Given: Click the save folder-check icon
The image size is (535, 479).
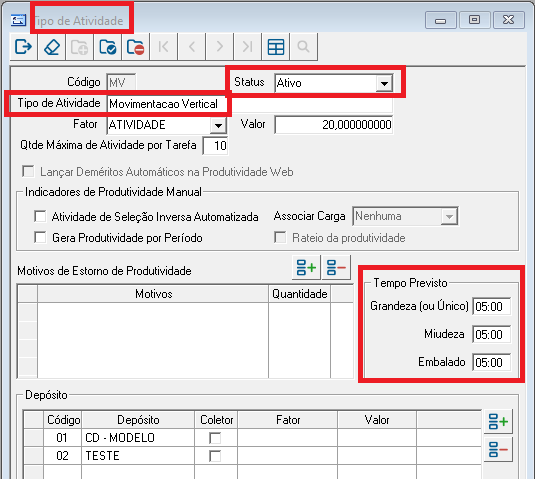Looking at the screenshot, I should [107, 47].
